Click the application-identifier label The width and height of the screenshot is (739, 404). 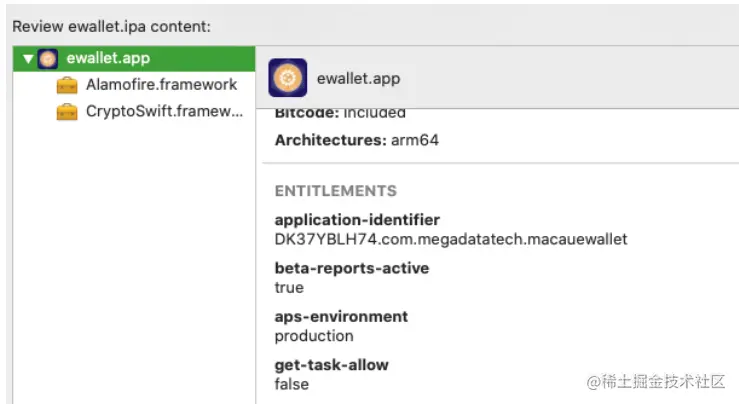click(x=357, y=220)
